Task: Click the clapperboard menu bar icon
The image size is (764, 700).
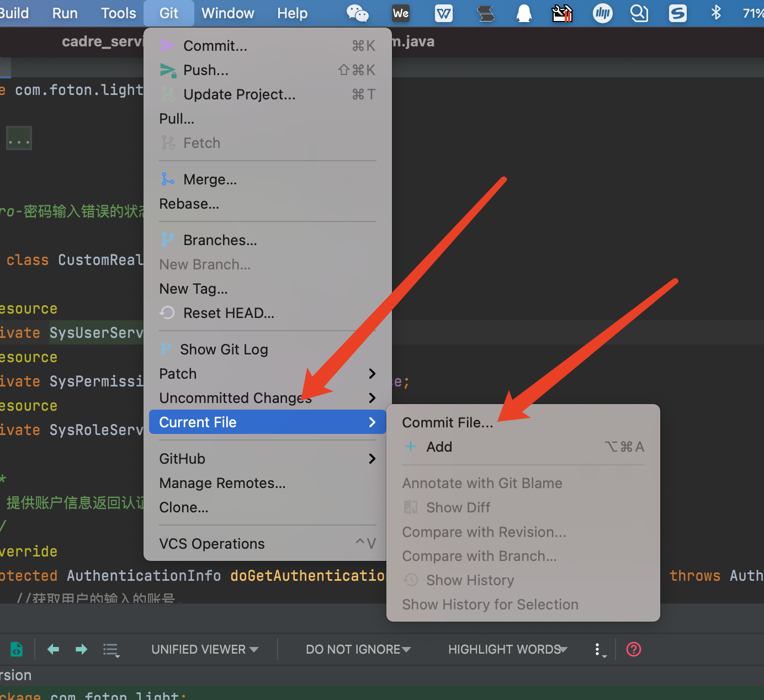Action: 562,13
